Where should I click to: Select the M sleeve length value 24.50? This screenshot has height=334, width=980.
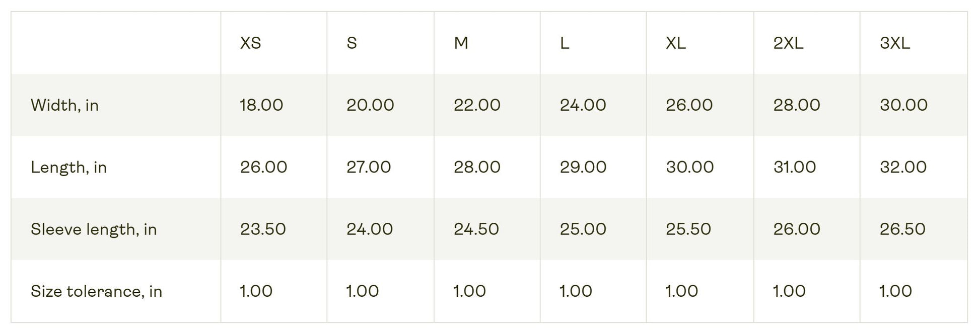coord(476,229)
